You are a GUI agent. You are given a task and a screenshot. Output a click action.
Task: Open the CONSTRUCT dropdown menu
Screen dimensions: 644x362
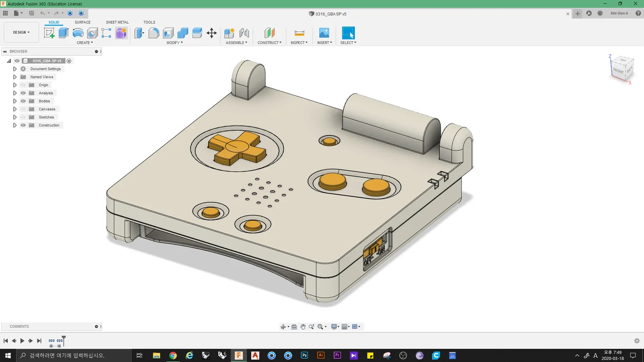pyautogui.click(x=269, y=43)
